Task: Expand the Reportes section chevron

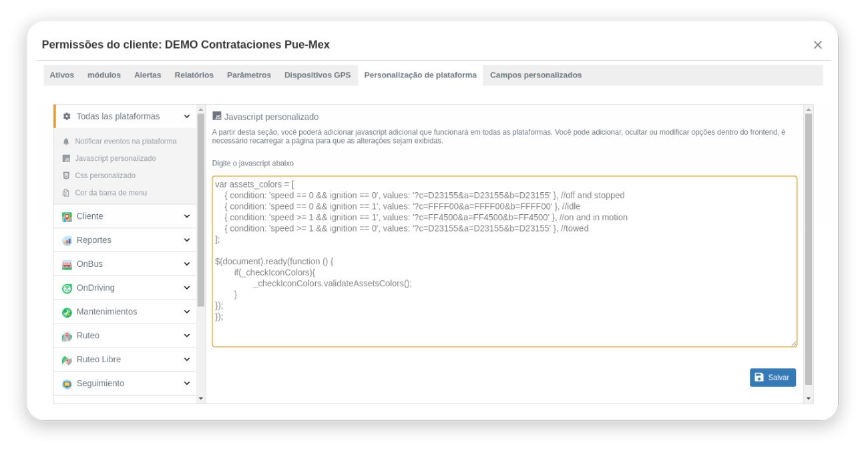Action: [187, 240]
